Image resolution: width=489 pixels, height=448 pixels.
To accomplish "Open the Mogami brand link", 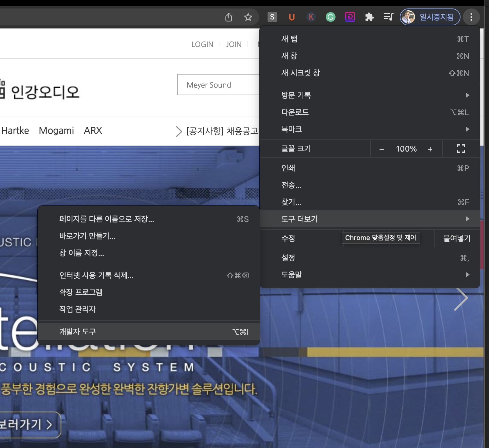I will tap(56, 131).
